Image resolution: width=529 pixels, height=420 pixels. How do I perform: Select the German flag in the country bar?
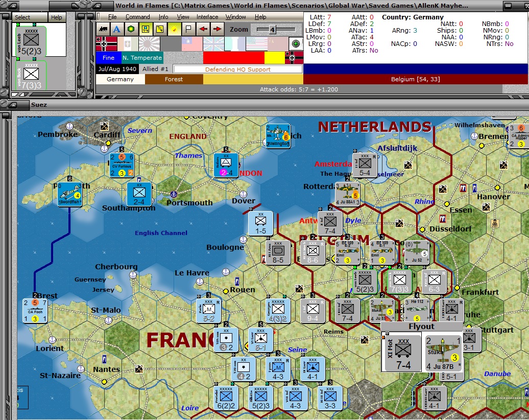[107, 44]
